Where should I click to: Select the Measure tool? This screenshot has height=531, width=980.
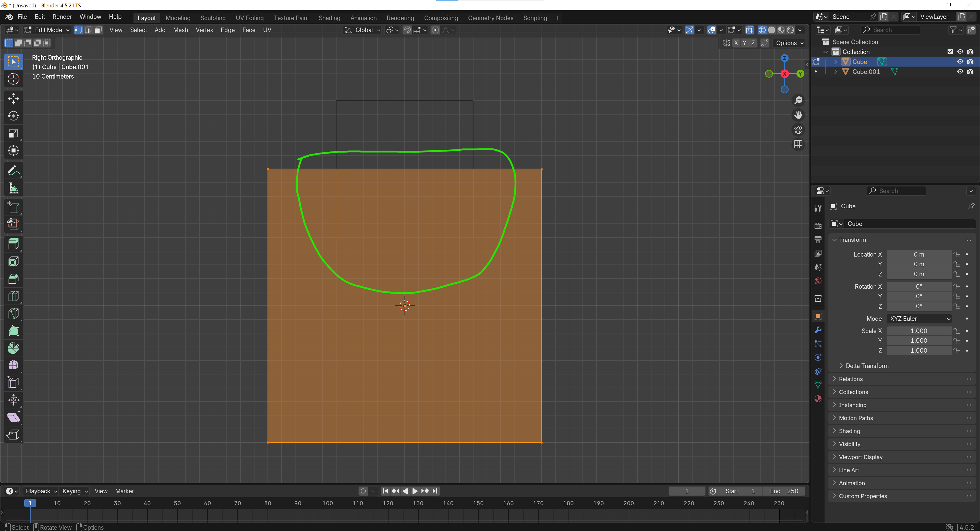pyautogui.click(x=13, y=188)
